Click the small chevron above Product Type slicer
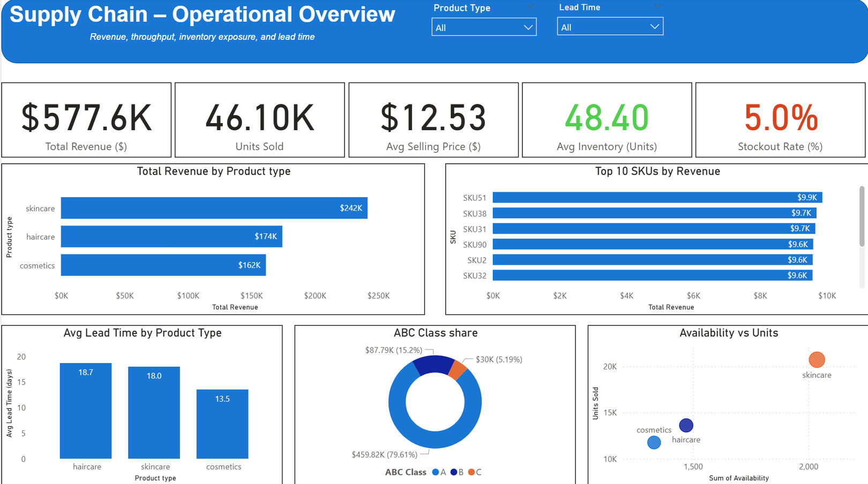 point(530,6)
